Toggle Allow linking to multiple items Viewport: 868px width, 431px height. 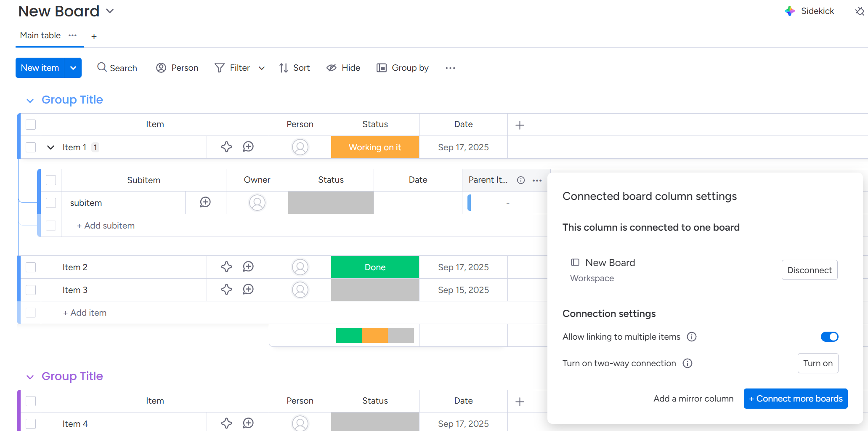[x=829, y=337]
